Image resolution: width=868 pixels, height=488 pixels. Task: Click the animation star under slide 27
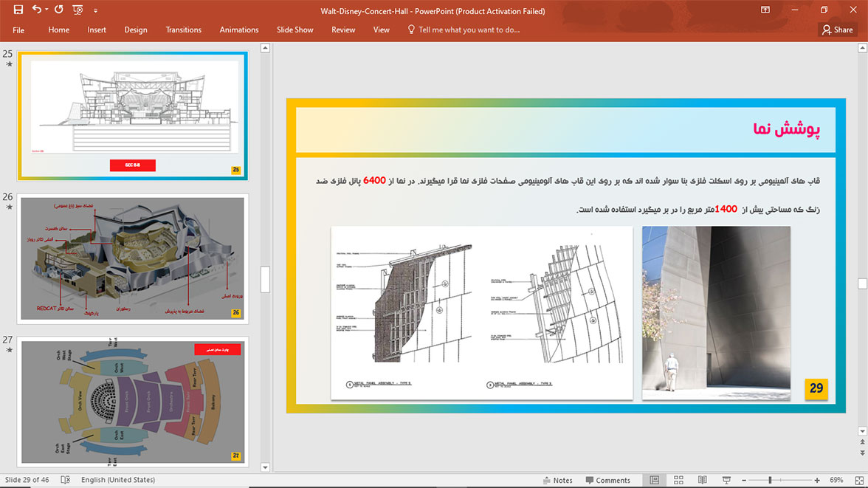9,350
